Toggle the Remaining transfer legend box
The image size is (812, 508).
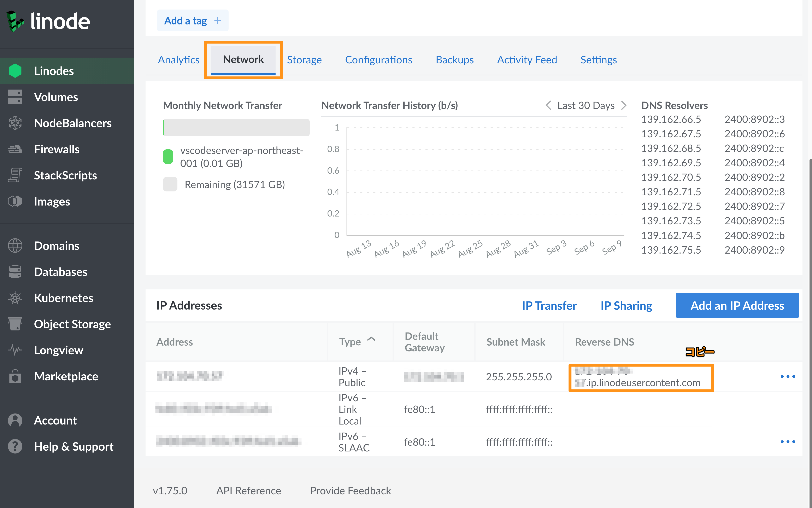(x=170, y=184)
